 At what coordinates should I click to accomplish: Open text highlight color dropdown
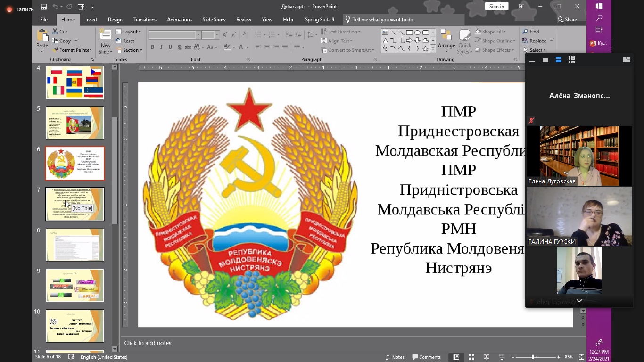[x=234, y=47]
